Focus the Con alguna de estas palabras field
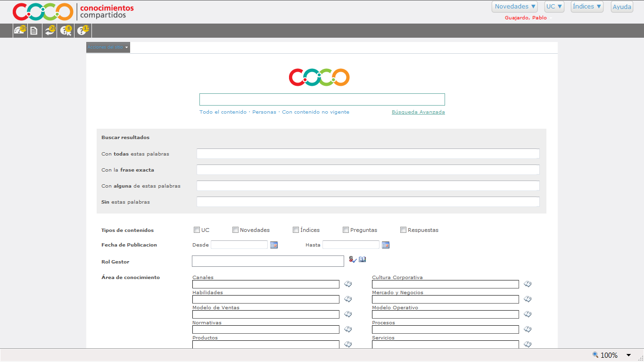The image size is (644, 362). point(368,186)
